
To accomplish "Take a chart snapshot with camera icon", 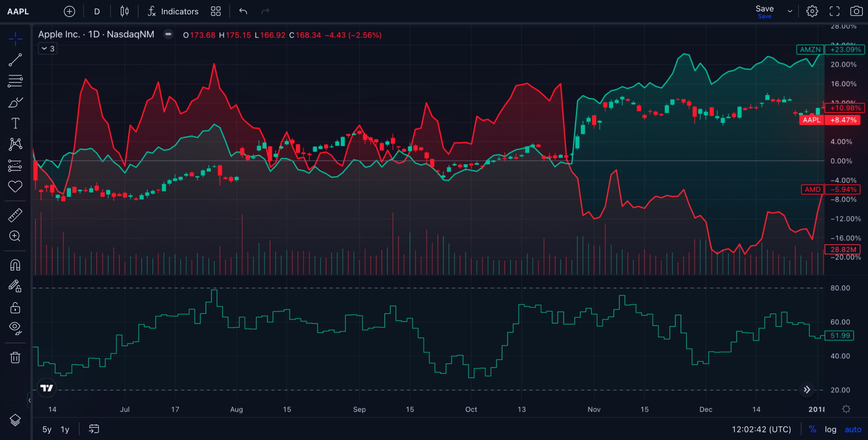I will [x=856, y=11].
